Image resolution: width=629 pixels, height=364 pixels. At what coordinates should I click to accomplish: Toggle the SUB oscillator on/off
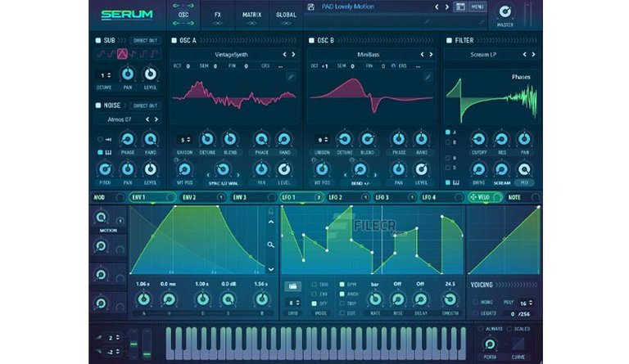[x=98, y=40]
